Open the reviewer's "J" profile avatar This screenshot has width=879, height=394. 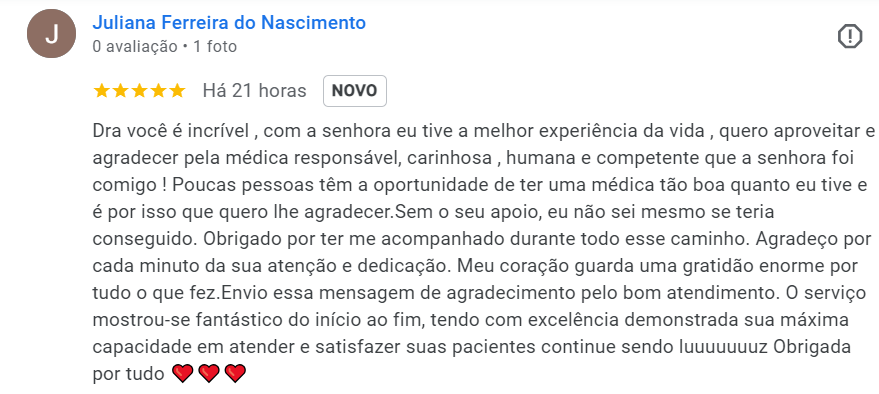(x=52, y=34)
